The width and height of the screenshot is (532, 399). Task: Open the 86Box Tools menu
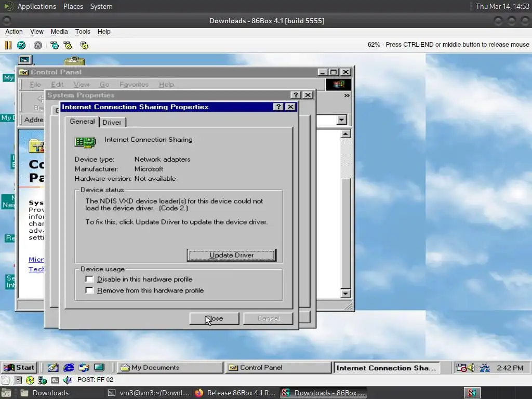coord(83,32)
